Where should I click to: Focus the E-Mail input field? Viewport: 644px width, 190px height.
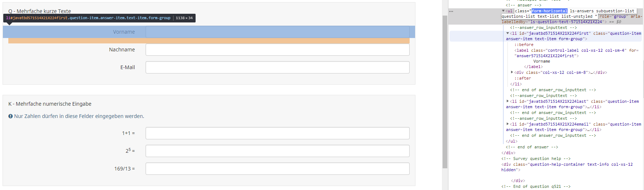277,67
